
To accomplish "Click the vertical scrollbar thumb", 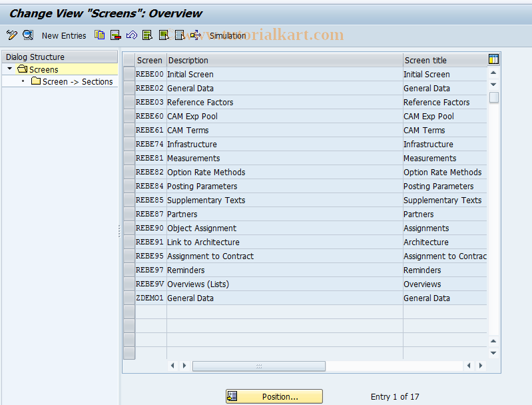I will click(x=494, y=97).
